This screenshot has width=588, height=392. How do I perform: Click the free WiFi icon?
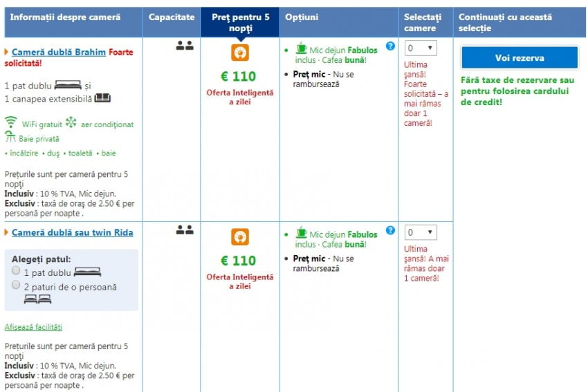(x=10, y=122)
